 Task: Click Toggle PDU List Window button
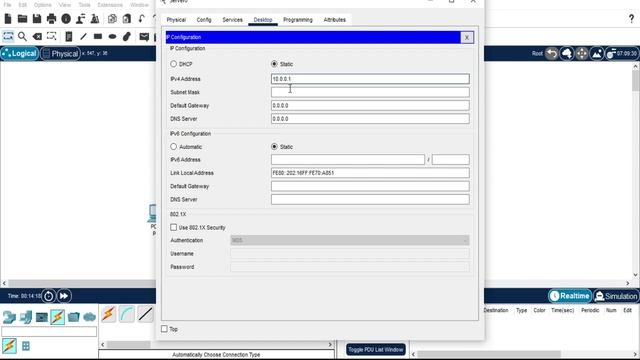click(x=376, y=349)
